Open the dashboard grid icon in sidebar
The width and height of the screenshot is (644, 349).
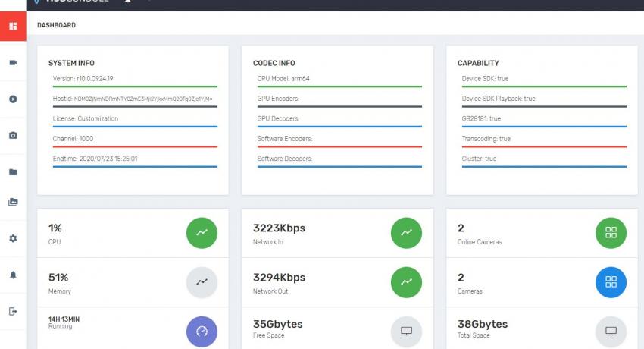click(x=13, y=26)
